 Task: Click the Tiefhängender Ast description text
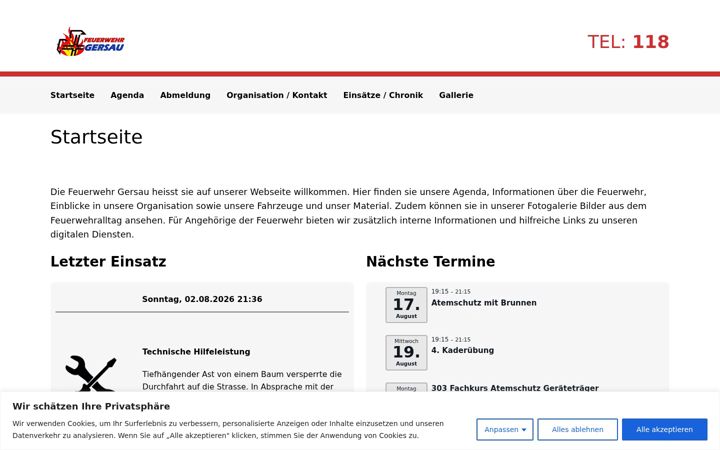coord(242,381)
